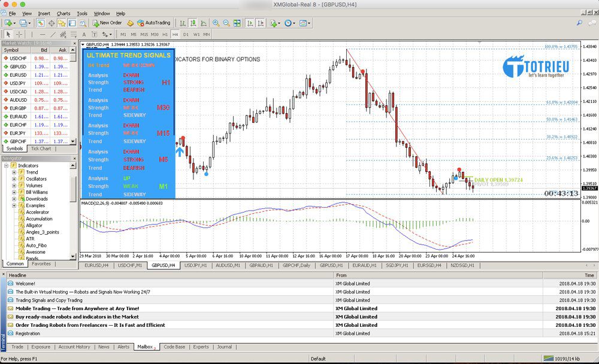Click the Zoom In magnifier icon
This screenshot has width=599, height=364.
pos(215,23)
